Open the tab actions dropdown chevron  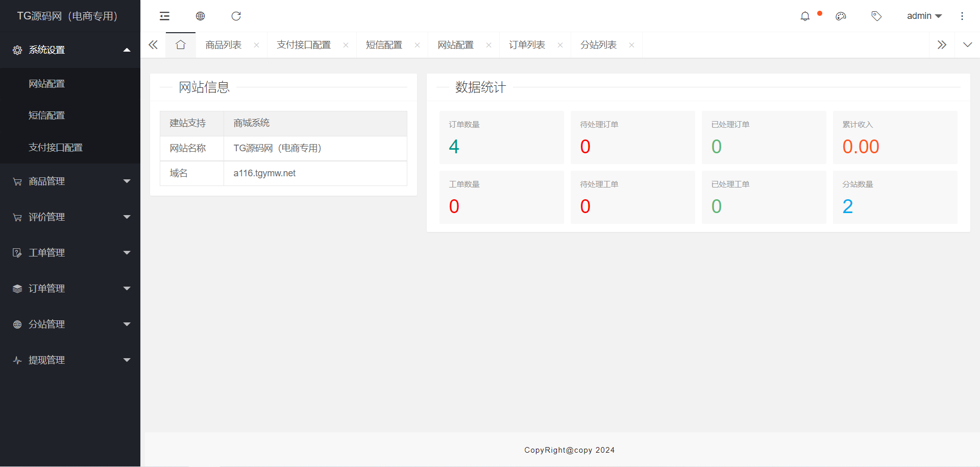(x=967, y=45)
